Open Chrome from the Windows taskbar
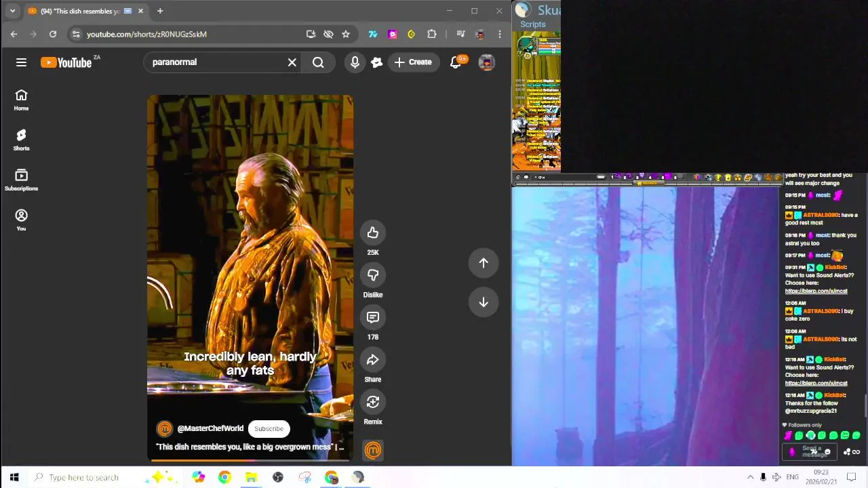This screenshot has width=868, height=488. (x=224, y=477)
